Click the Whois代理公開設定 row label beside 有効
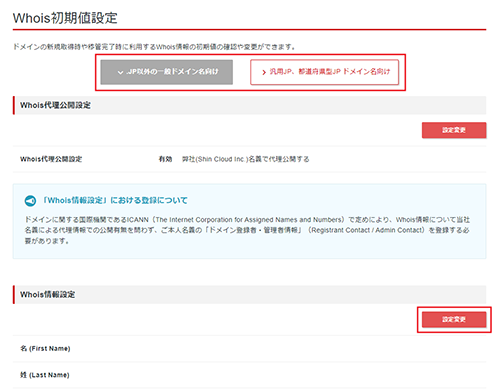The height and width of the screenshot is (391, 500). pos(51,159)
